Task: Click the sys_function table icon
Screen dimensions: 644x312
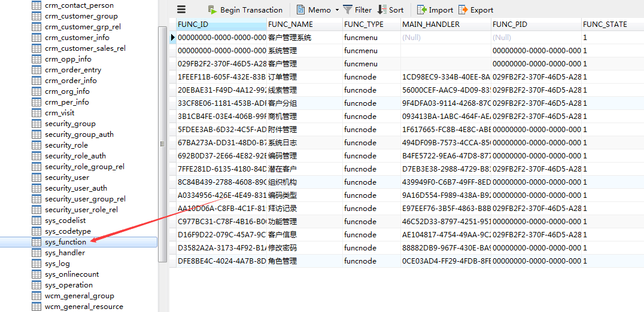Action: click(37, 242)
